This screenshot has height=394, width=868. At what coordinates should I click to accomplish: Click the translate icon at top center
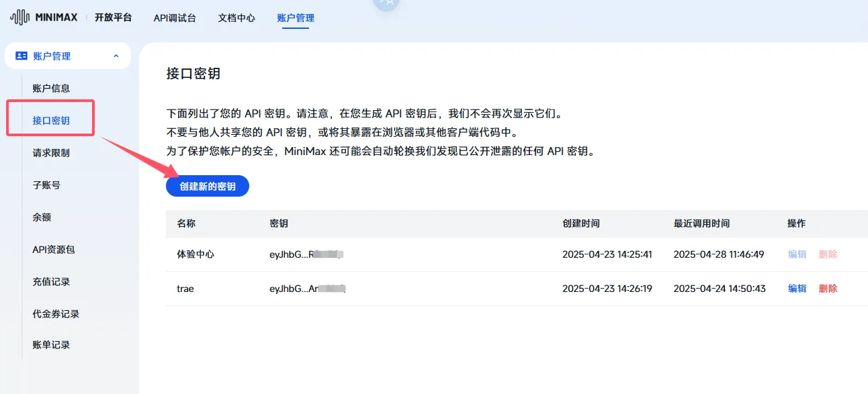pos(386,3)
